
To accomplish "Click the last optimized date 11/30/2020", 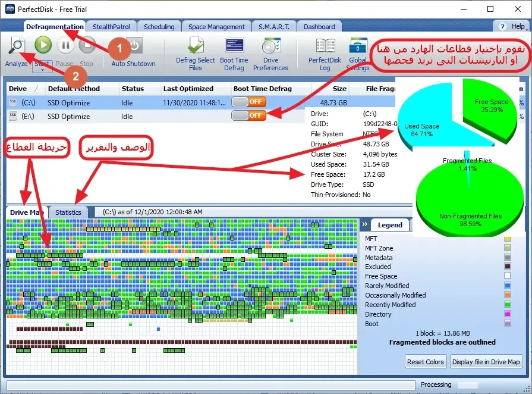I will 194,102.
